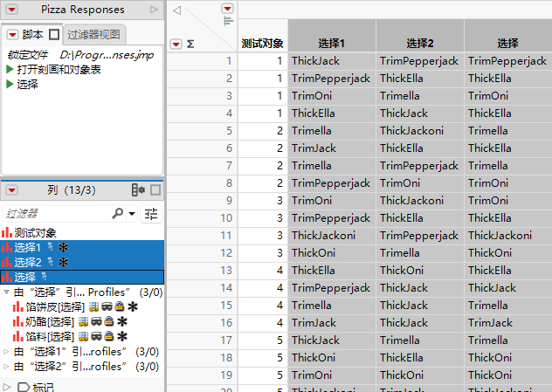Collapse the 由“选择”引... Profiles group

(6, 292)
